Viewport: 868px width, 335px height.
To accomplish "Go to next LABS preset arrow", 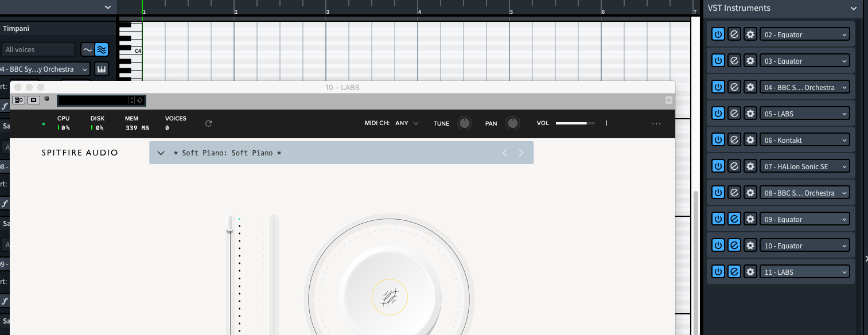I will pos(521,153).
